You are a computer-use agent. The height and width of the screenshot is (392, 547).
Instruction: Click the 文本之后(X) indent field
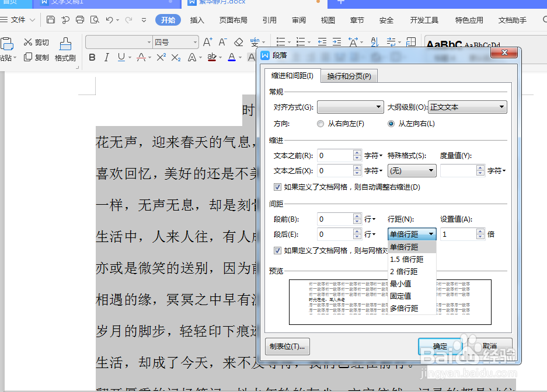(335, 171)
